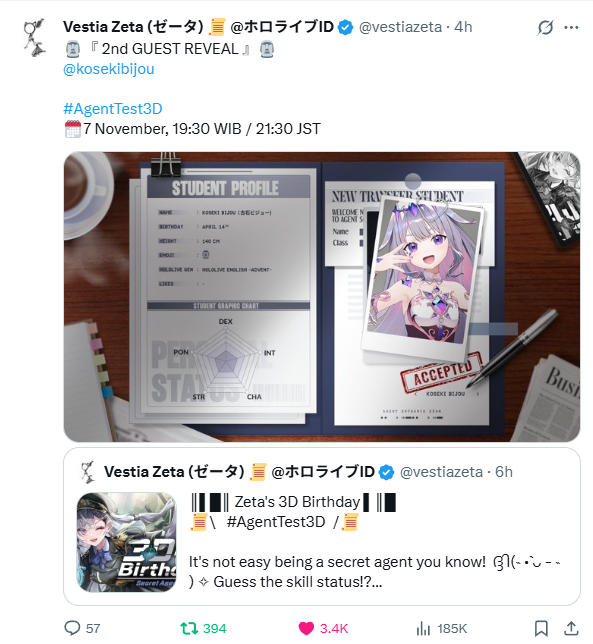Screen dimensions: 593x644
Task: Click the @vestiazeta handle in the quoted tweet
Action: pos(441,472)
